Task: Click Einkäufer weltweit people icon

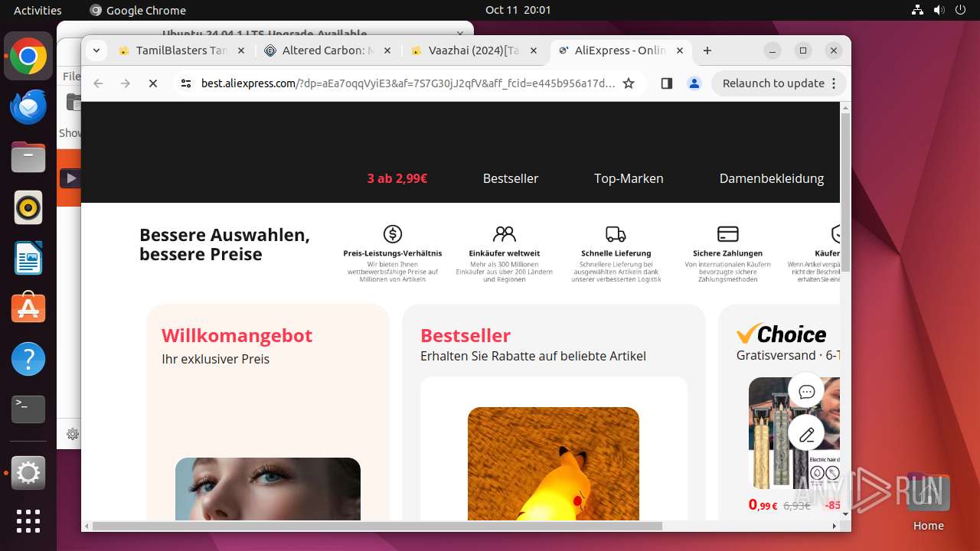Action: click(505, 233)
